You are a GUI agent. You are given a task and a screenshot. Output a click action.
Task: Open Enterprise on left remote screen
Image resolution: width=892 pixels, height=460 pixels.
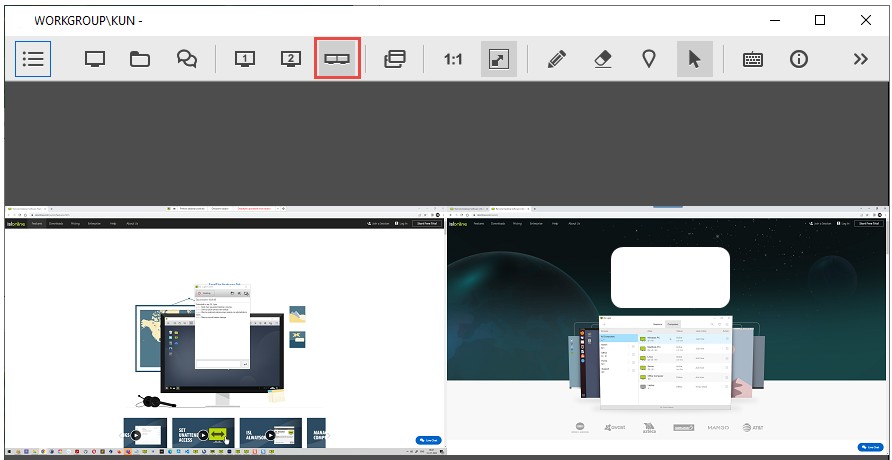tap(93, 223)
